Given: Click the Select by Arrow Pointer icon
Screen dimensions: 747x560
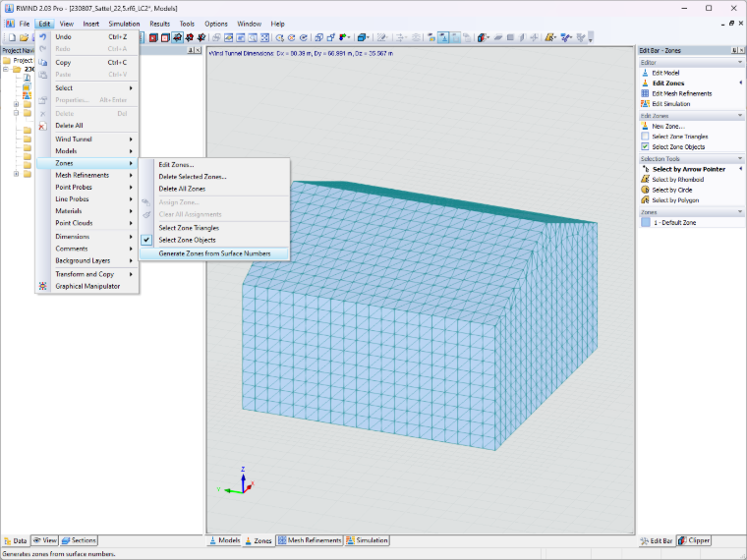Looking at the screenshot, I should (645, 169).
